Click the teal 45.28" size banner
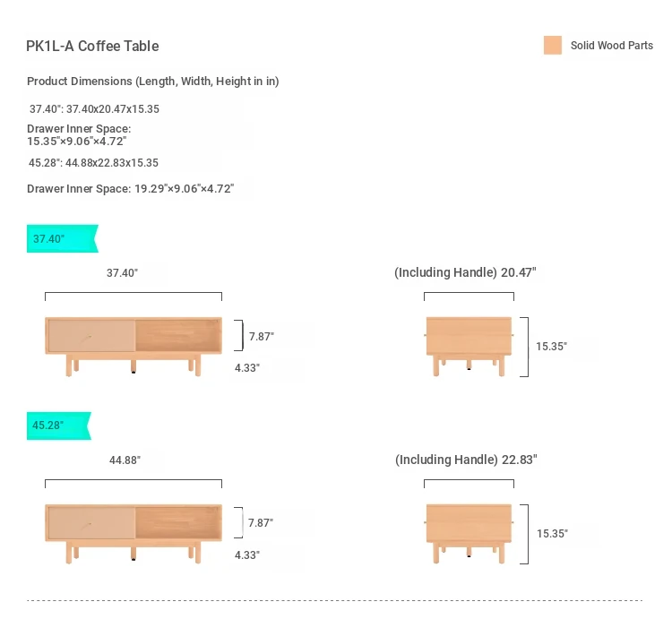The image size is (672, 619). click(x=59, y=426)
